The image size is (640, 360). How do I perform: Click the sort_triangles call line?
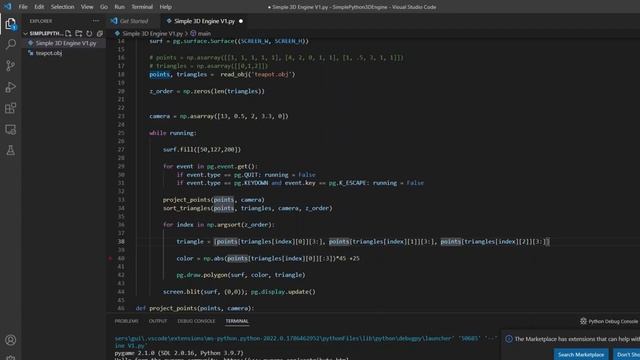tap(248, 208)
